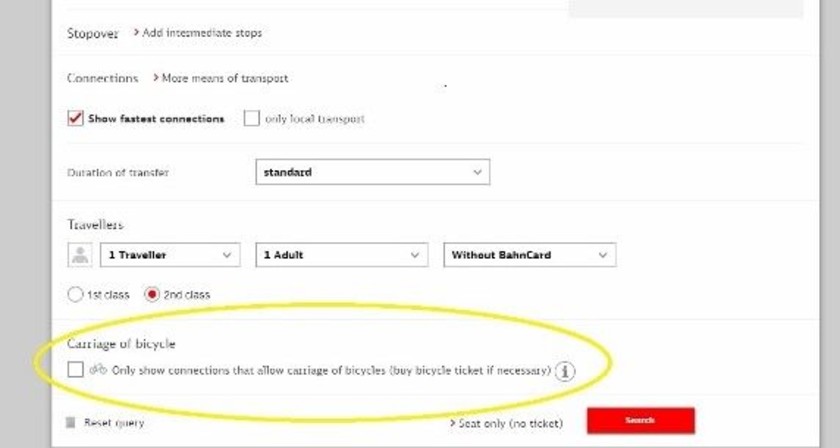The image size is (840, 448).
Task: Expand the 1 Traveller dropdown
Action: 170,255
